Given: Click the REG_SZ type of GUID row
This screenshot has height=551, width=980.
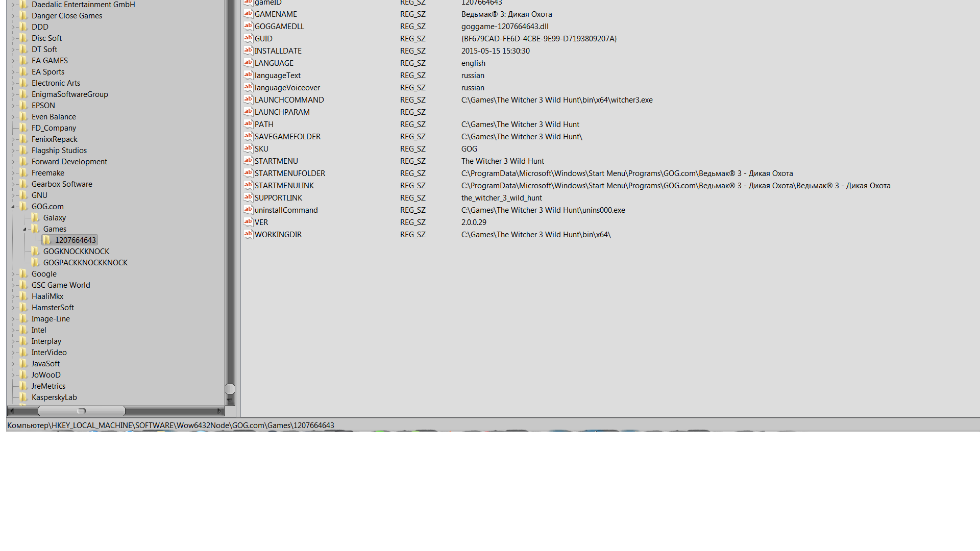Looking at the screenshot, I should [412, 38].
